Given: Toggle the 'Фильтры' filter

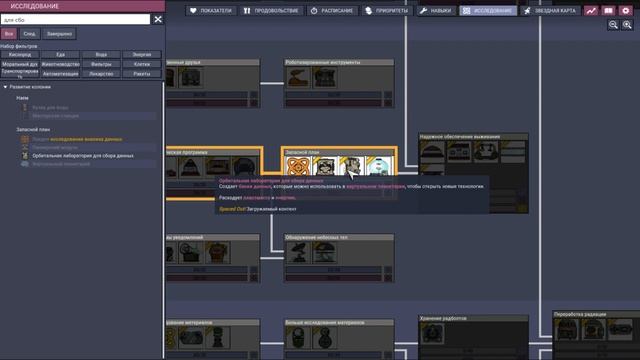Looking at the screenshot, I should coord(101,64).
